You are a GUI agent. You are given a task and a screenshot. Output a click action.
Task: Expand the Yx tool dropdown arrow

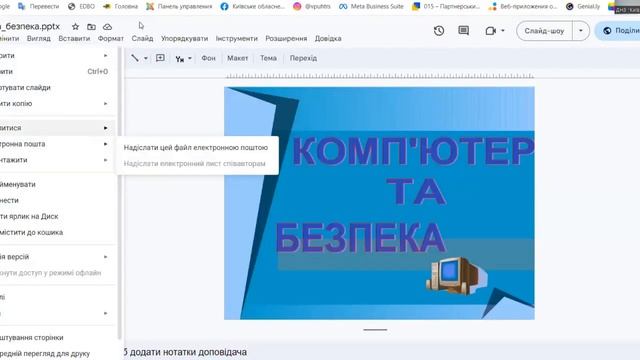190,58
